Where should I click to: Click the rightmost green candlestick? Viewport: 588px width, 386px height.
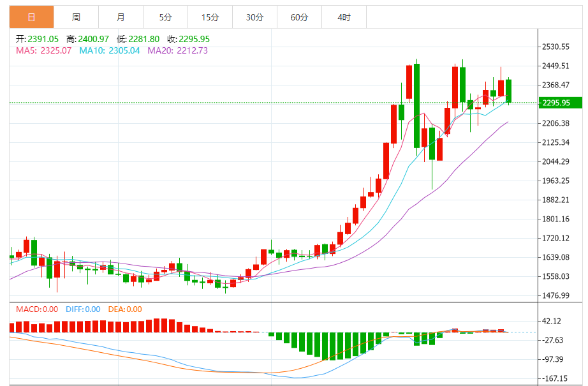pos(509,90)
